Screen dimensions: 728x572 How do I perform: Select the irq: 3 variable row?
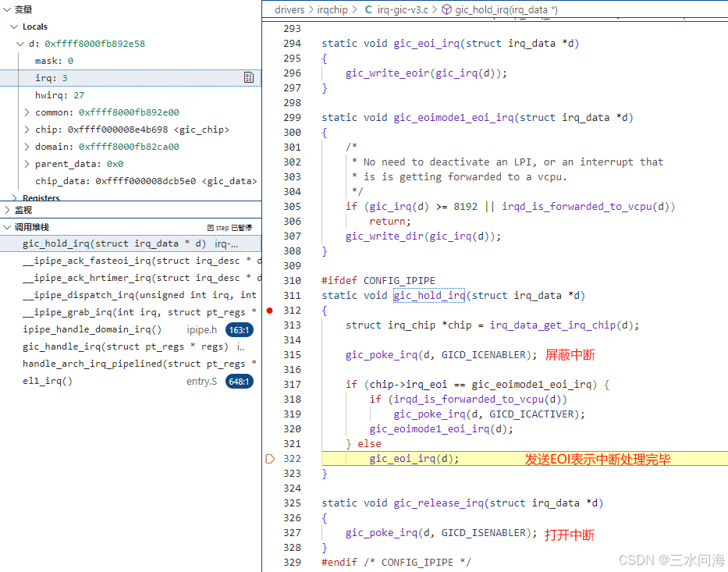[130, 78]
